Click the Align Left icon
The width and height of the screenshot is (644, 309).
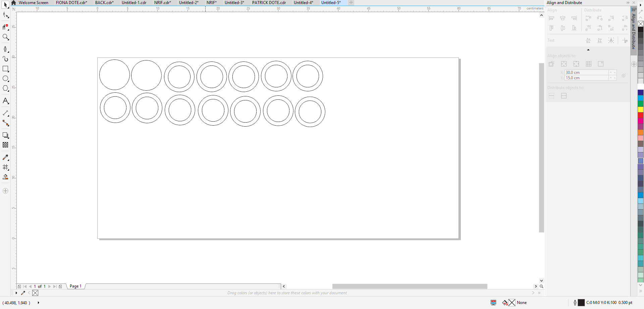551,18
